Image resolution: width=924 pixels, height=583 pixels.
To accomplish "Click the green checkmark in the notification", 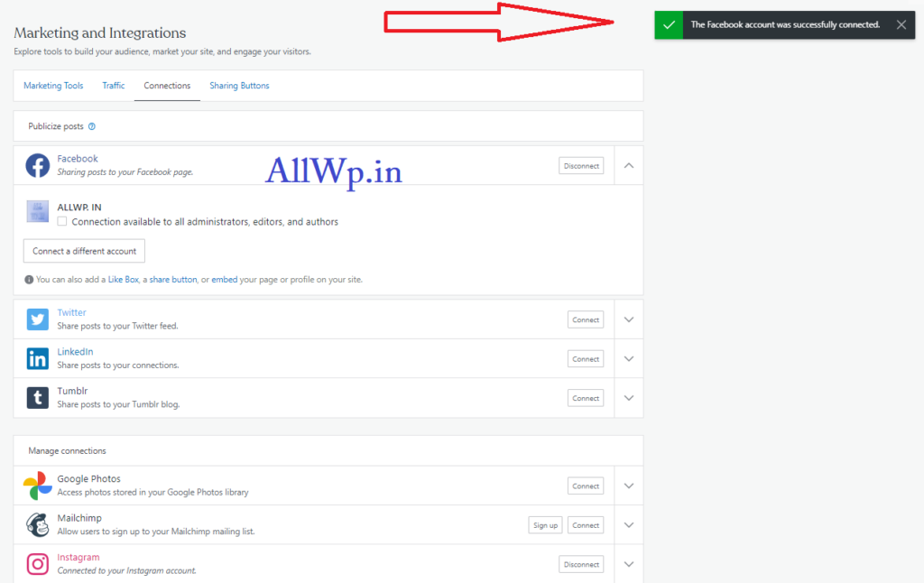I will (669, 24).
